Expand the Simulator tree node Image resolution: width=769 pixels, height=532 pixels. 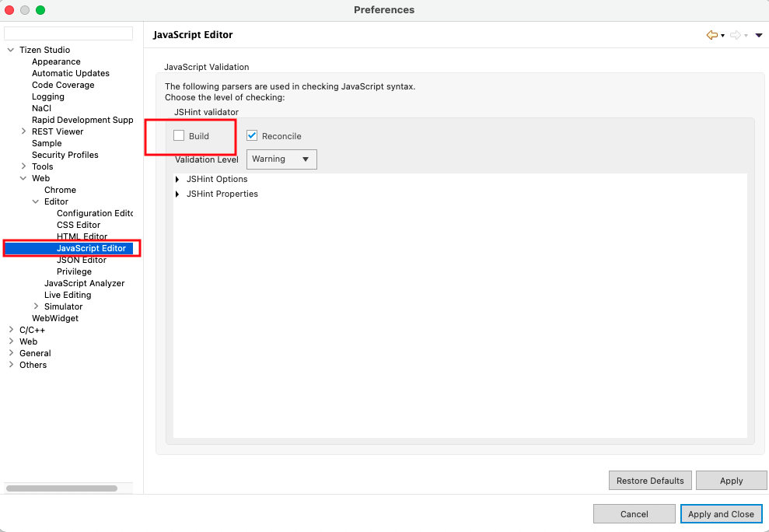(x=36, y=306)
